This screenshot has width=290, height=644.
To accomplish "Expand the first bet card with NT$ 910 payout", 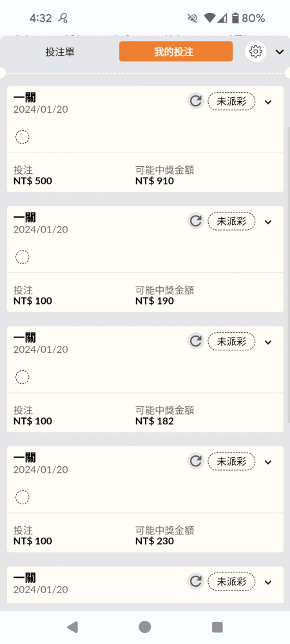I will [x=268, y=102].
